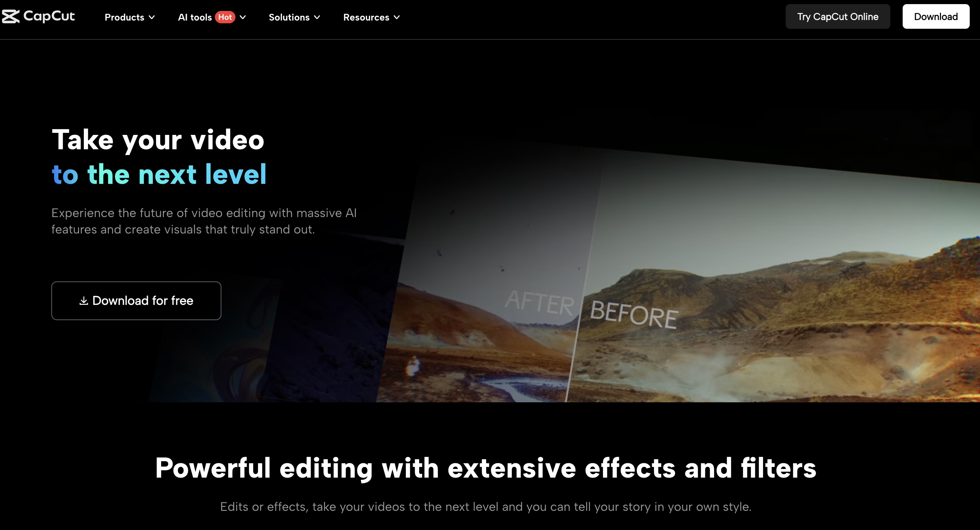Click the 'Experience the future of video editing' paragraph

click(x=204, y=221)
